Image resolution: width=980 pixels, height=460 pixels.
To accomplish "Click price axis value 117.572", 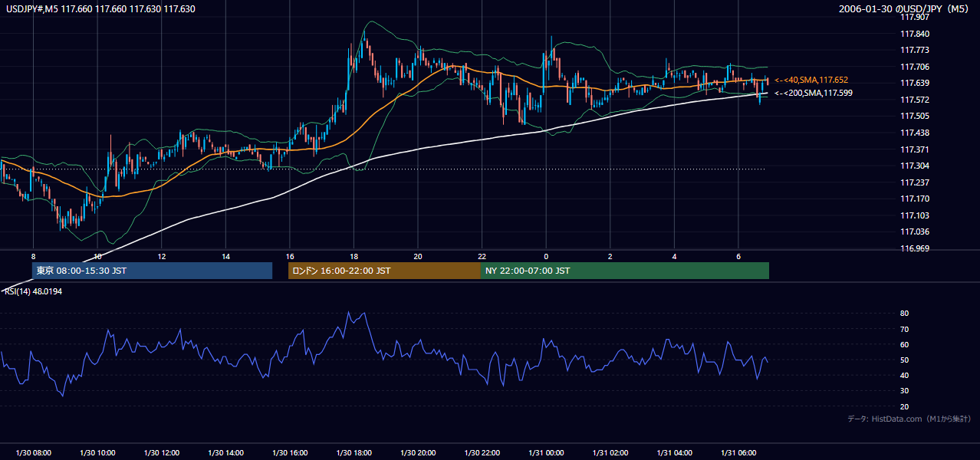I will (914, 100).
